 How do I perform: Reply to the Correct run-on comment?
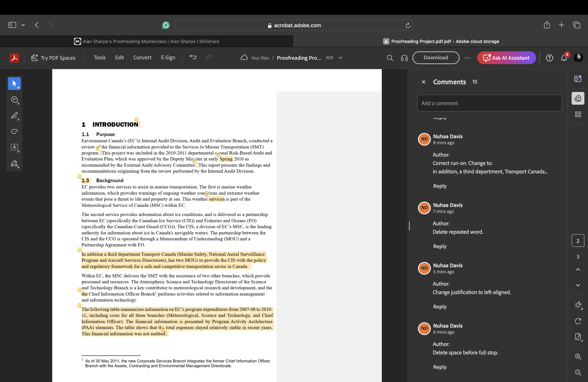pyautogui.click(x=440, y=186)
